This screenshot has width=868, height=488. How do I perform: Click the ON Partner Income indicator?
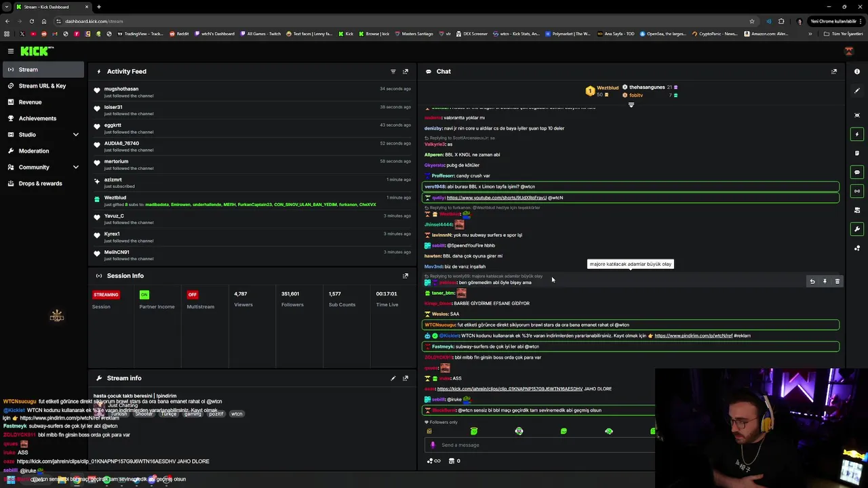pos(144,295)
